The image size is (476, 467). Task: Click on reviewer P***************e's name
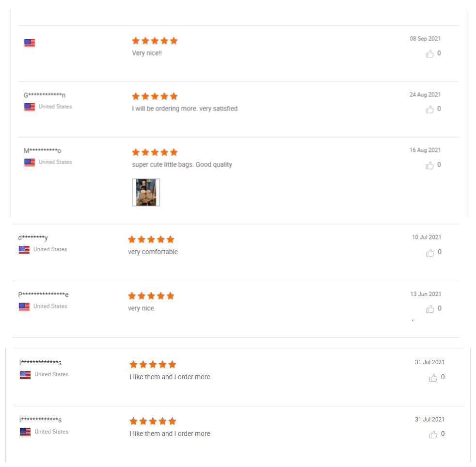point(44,294)
